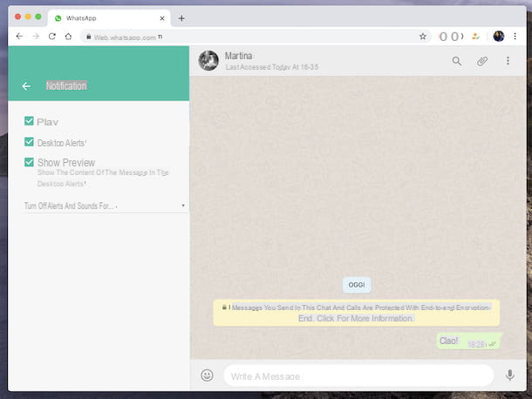Open Turn Off Alerts And Sounds dropdown
Screen dimensions: 532x399
tap(105, 206)
